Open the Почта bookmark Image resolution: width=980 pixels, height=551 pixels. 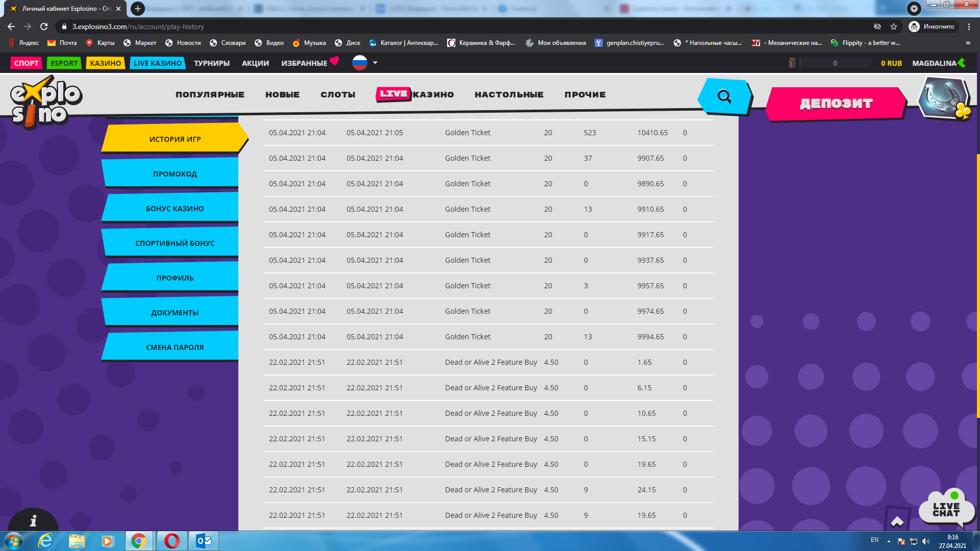[62, 43]
